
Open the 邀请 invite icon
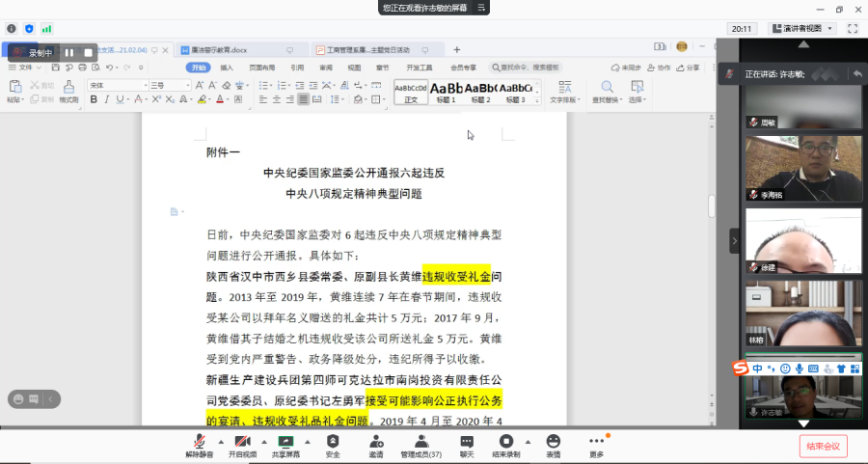click(376, 444)
